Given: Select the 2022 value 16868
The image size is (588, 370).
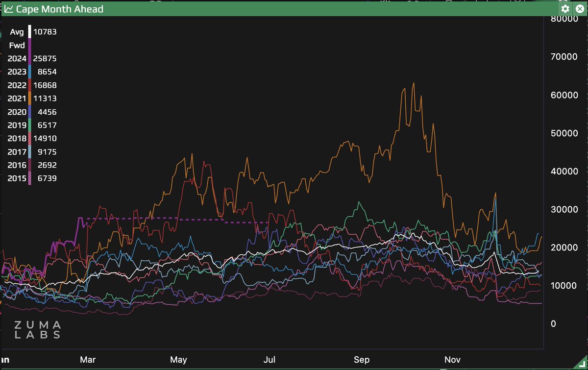Looking at the screenshot, I should pos(45,85).
